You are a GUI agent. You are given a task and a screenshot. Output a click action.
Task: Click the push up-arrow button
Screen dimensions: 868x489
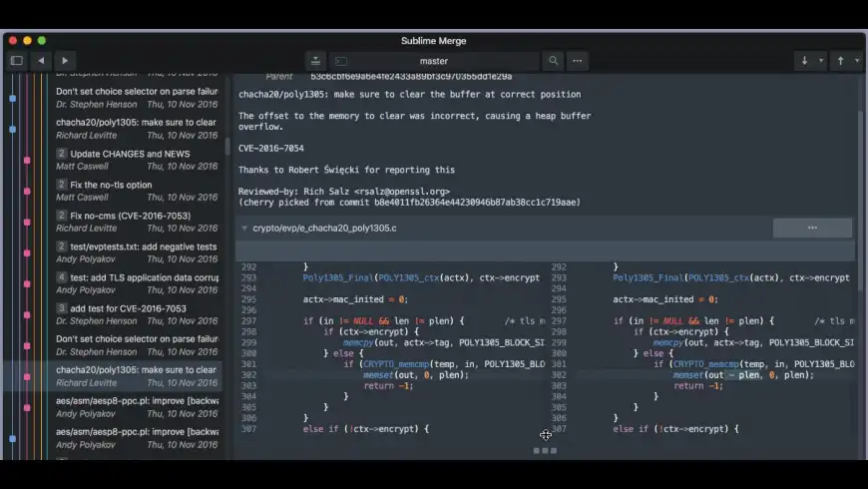(x=840, y=61)
